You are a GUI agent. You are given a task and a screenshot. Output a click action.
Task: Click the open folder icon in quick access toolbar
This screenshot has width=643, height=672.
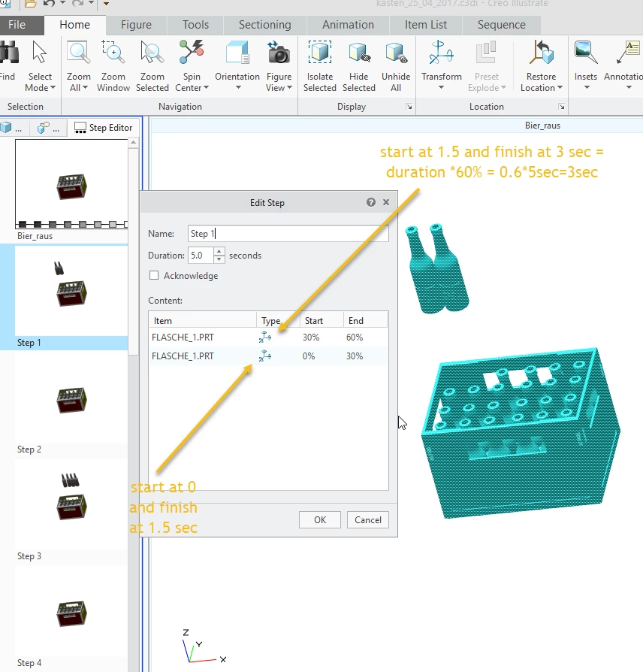coord(30,4)
